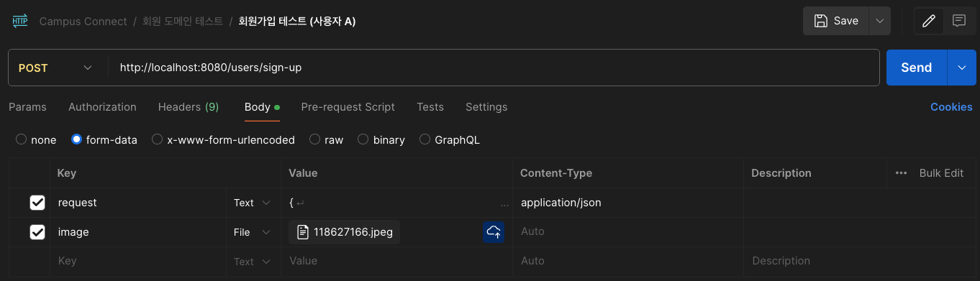Click the Send button
The height and width of the screenshot is (281, 980).
tap(917, 68)
